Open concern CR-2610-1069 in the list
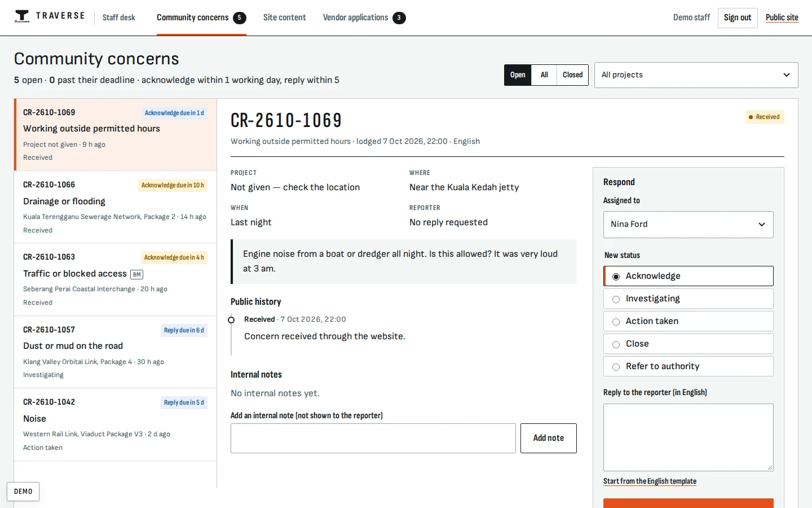The width and height of the screenshot is (812, 508). point(116,135)
